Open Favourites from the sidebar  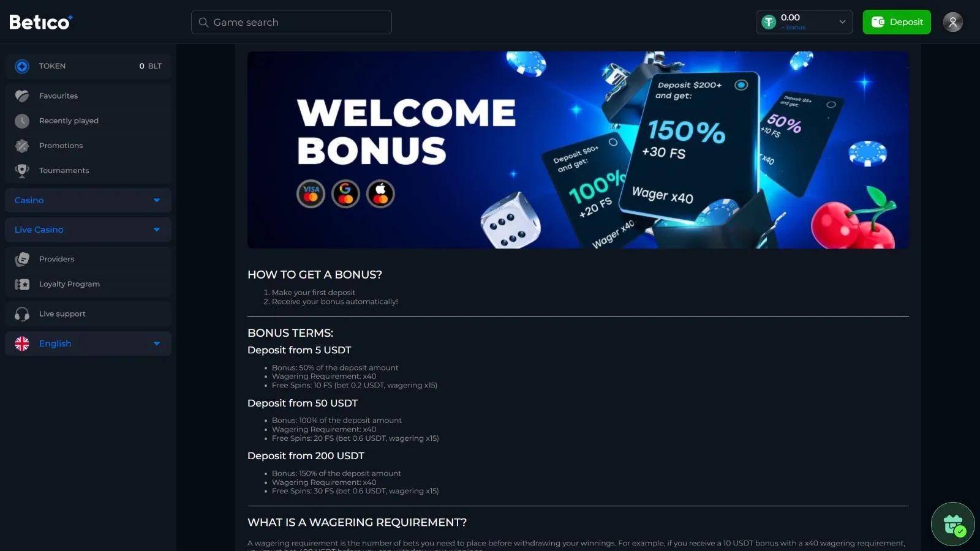click(x=88, y=96)
